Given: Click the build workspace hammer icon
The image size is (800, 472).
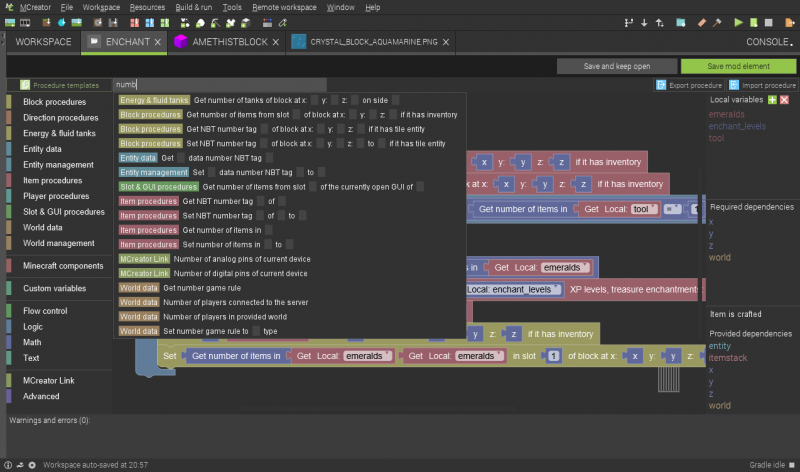Looking at the screenshot, I should coord(717,22).
